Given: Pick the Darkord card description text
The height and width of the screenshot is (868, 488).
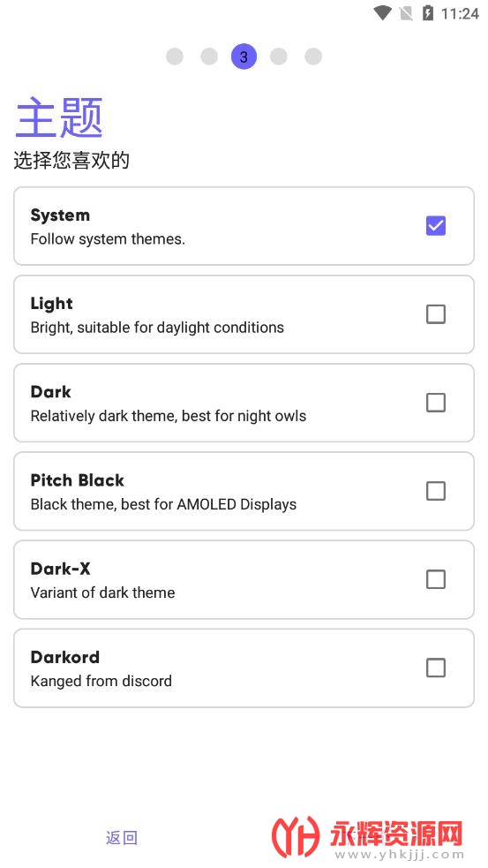Looking at the screenshot, I should click(x=101, y=681).
